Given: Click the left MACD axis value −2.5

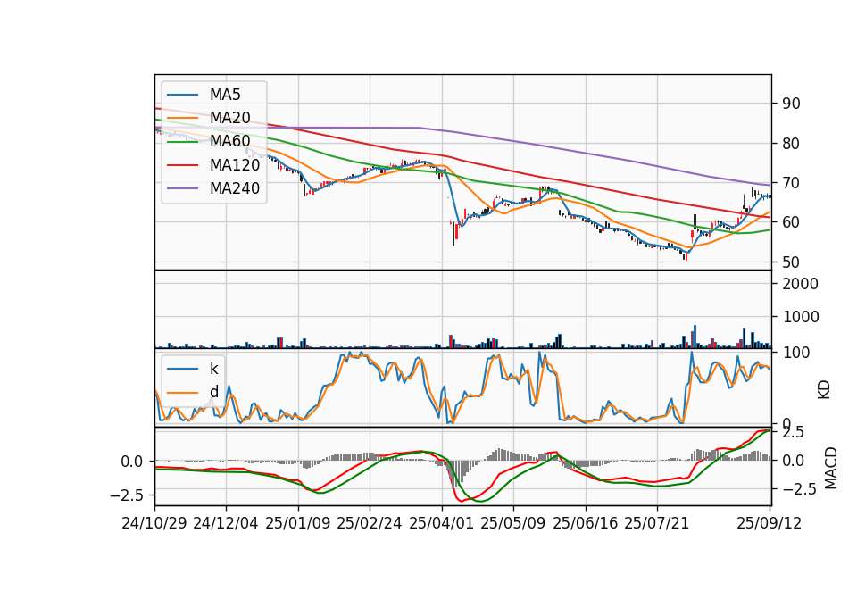Looking at the screenshot, I should click(127, 495).
